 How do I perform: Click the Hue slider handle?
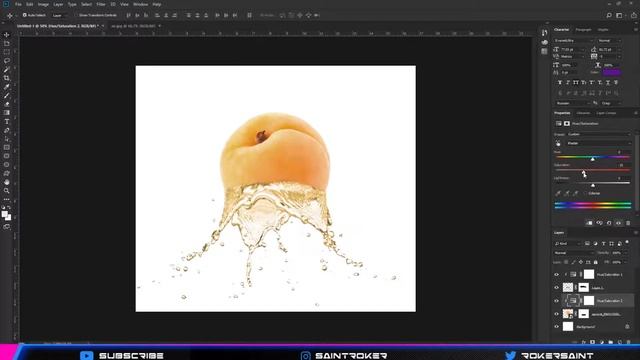tap(593, 158)
